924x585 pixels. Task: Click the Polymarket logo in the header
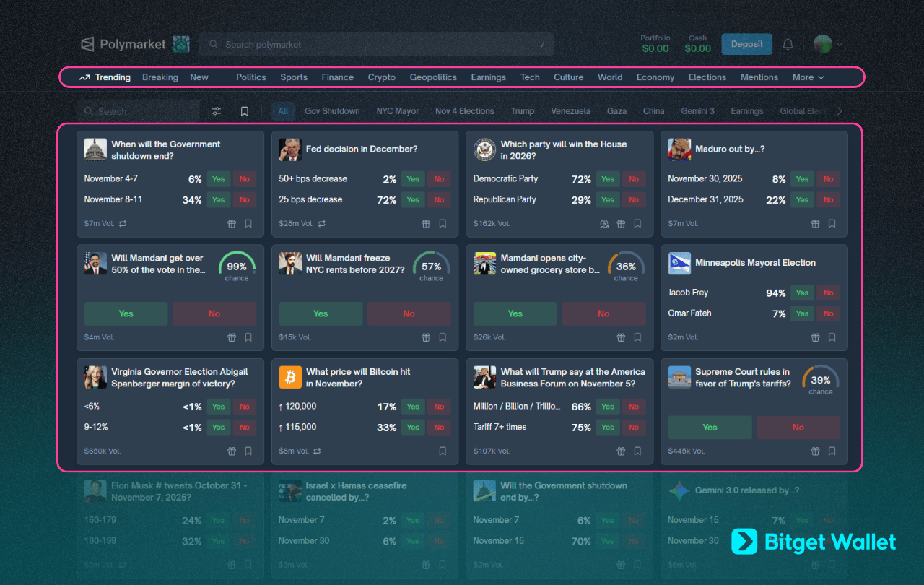coord(123,45)
